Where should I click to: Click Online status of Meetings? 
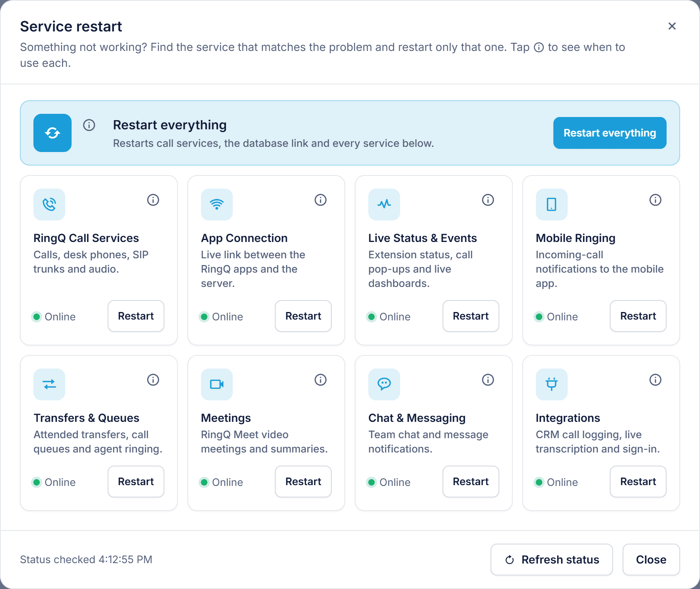tap(222, 482)
